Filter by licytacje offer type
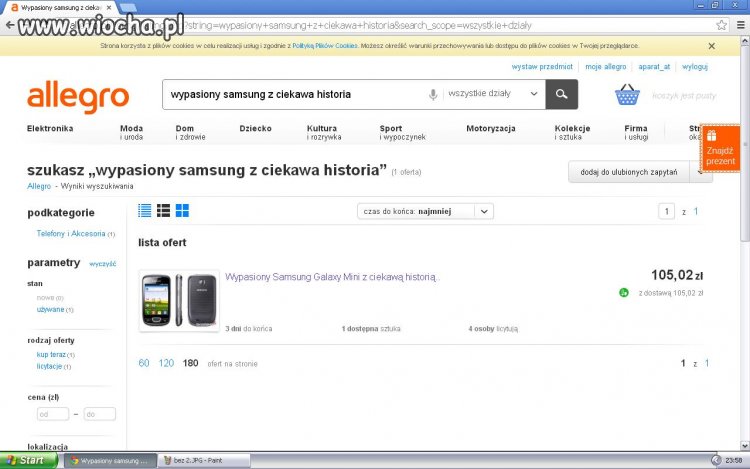Screen dimensions: 750x469 coord(49,366)
